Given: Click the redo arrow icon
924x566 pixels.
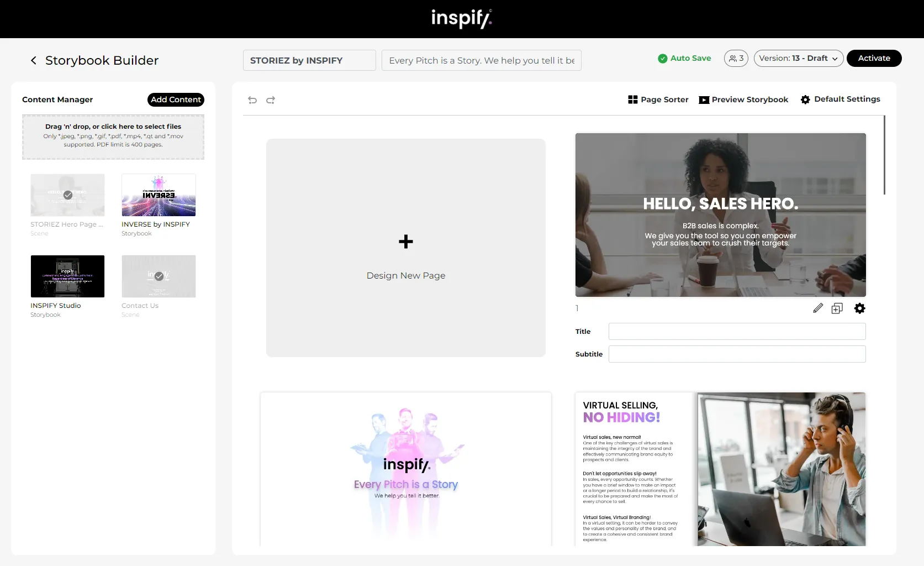Looking at the screenshot, I should point(271,100).
